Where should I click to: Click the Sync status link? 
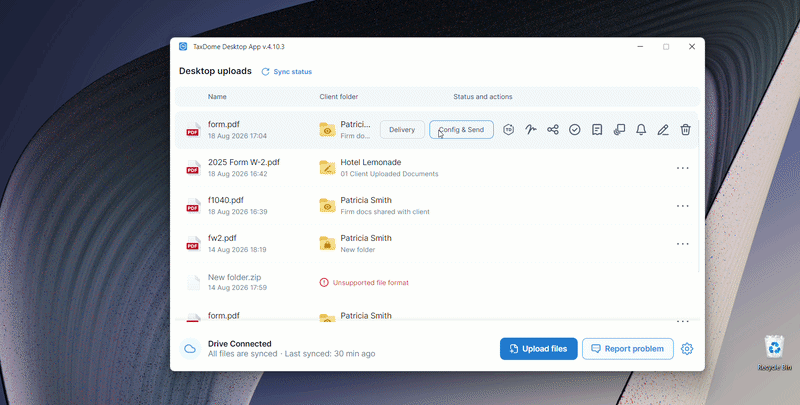point(286,71)
